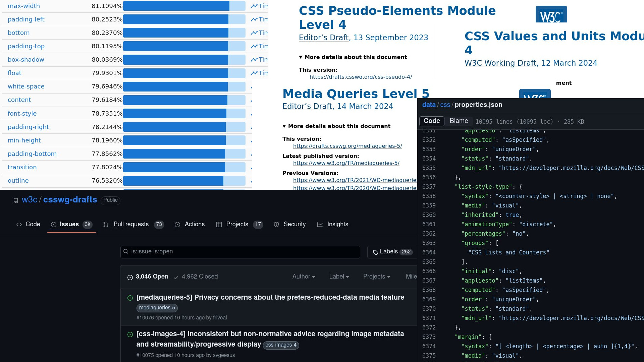The width and height of the screenshot is (644, 362).
Task: Open the transition property link
Action: click(22, 167)
